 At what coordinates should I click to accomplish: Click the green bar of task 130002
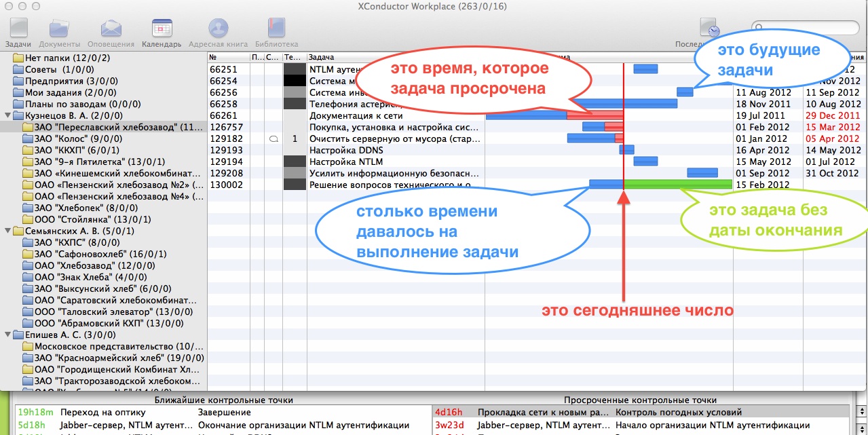[x=677, y=184]
